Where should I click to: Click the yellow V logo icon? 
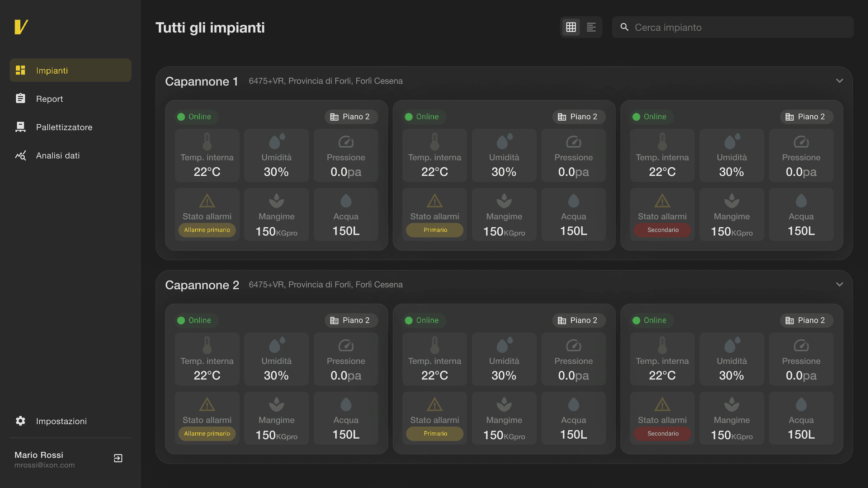[21, 27]
